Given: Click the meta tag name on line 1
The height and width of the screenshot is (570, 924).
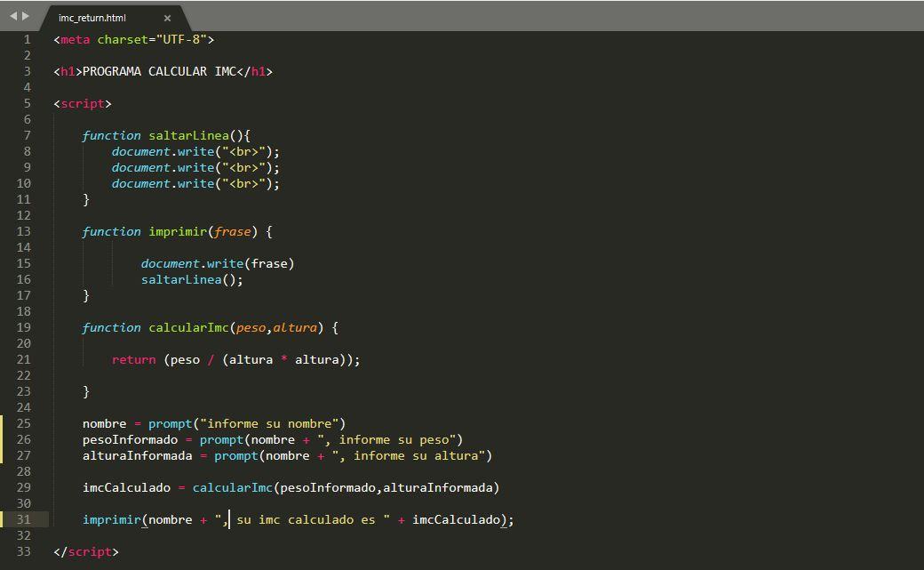Looking at the screenshot, I should click(75, 39).
